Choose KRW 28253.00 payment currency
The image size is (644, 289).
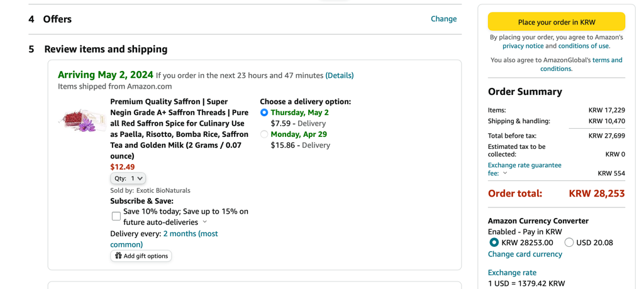coord(494,243)
